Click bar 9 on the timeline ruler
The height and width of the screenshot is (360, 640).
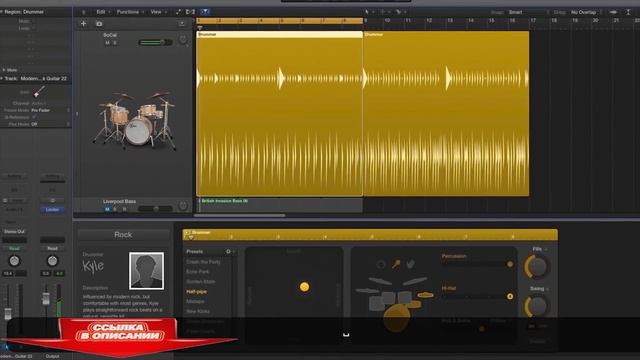point(366,20)
